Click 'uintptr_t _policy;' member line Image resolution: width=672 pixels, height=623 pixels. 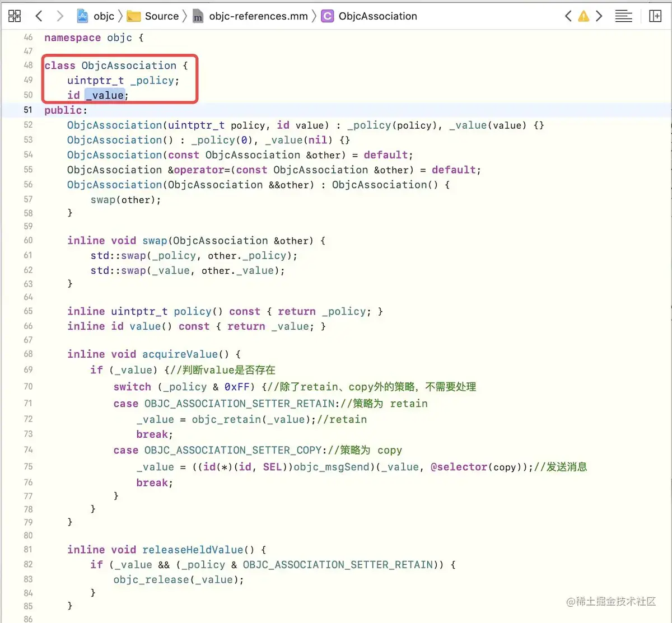pos(123,81)
